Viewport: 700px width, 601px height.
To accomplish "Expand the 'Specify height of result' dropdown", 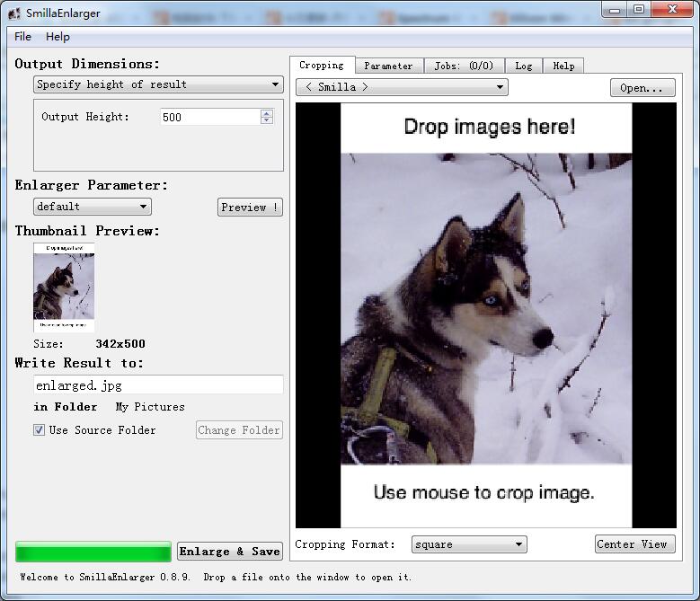I will point(158,84).
